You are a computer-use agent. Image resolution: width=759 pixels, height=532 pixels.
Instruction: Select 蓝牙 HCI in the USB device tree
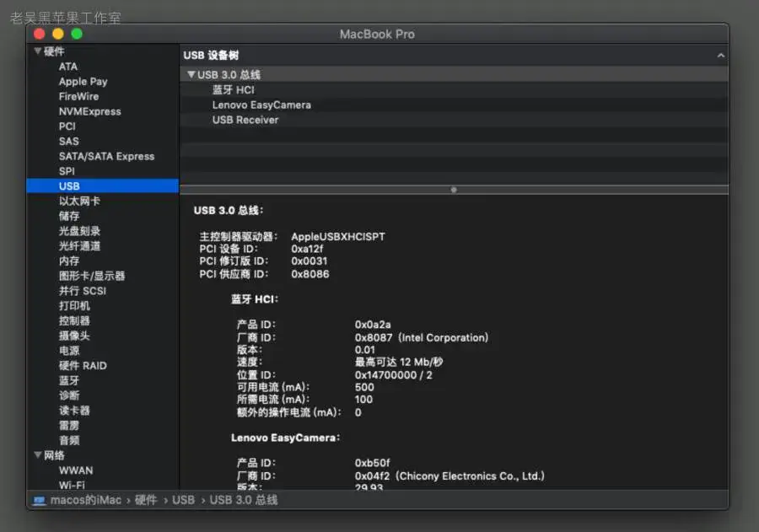(233, 90)
